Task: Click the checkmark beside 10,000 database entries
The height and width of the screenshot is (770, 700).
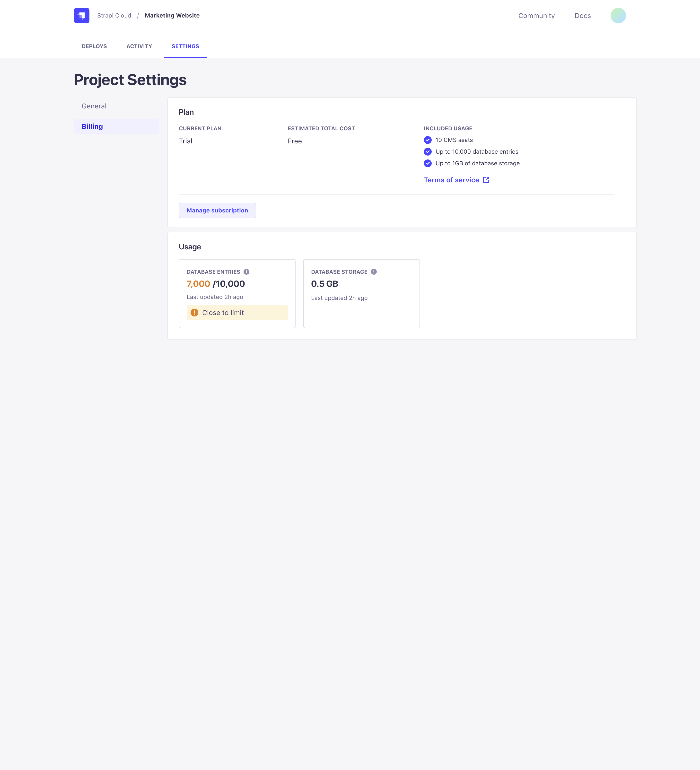Action: tap(427, 152)
